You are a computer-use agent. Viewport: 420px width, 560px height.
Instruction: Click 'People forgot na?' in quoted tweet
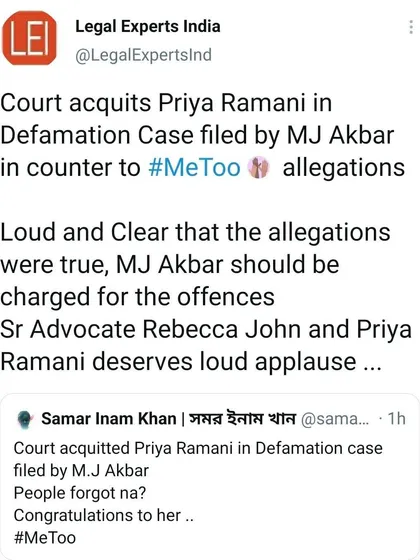(x=80, y=493)
